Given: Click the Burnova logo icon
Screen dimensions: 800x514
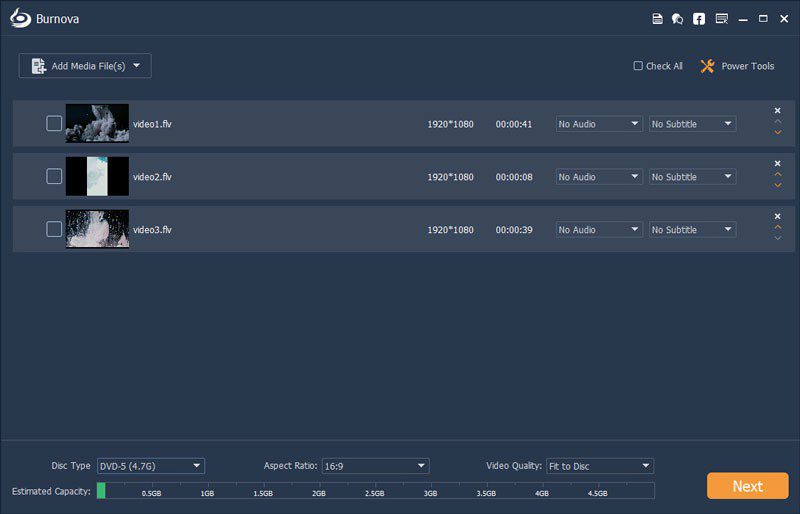Looking at the screenshot, I should (20, 19).
